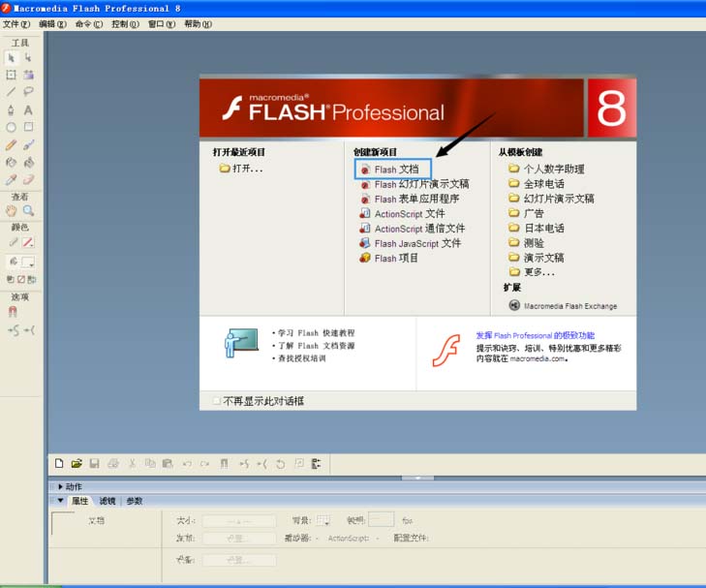Create ActionScript 通信文件

click(413, 229)
